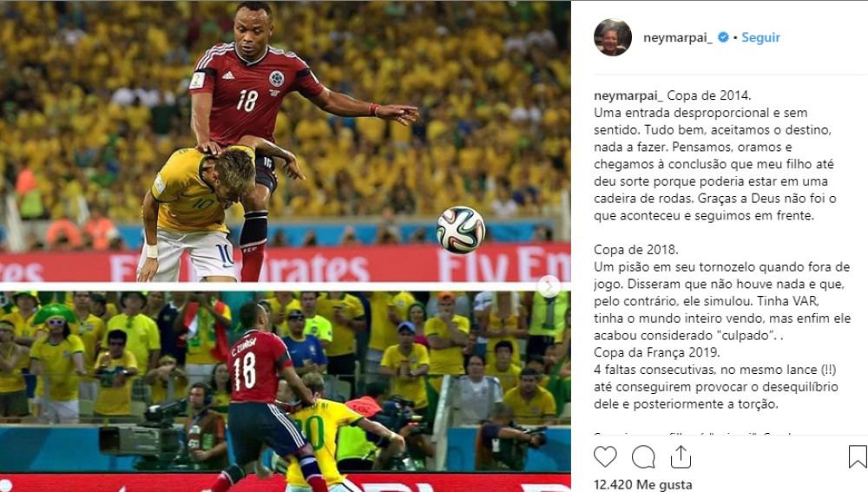Open the neymarpai_ profile avatar picture
The height and width of the screenshot is (492, 868).
pos(612,37)
